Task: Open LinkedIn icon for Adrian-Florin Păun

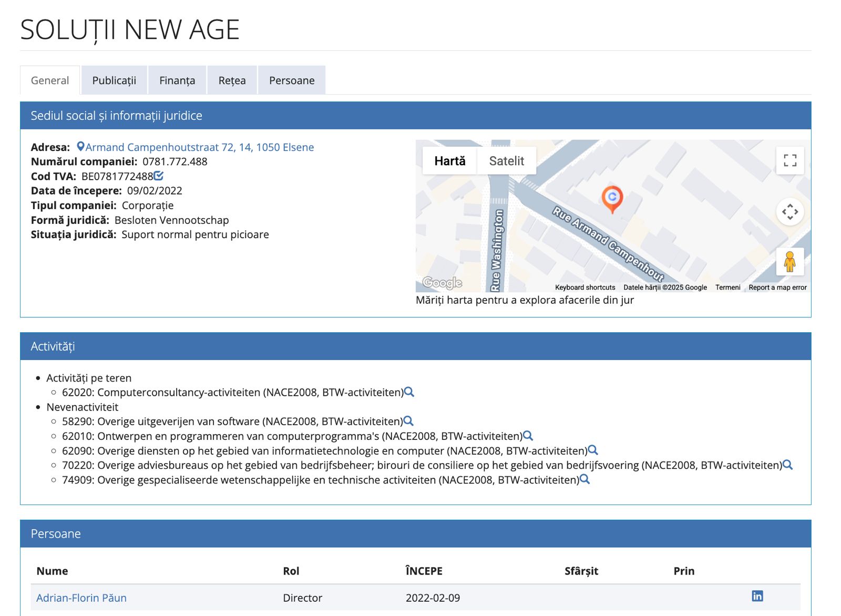Action: point(757,596)
